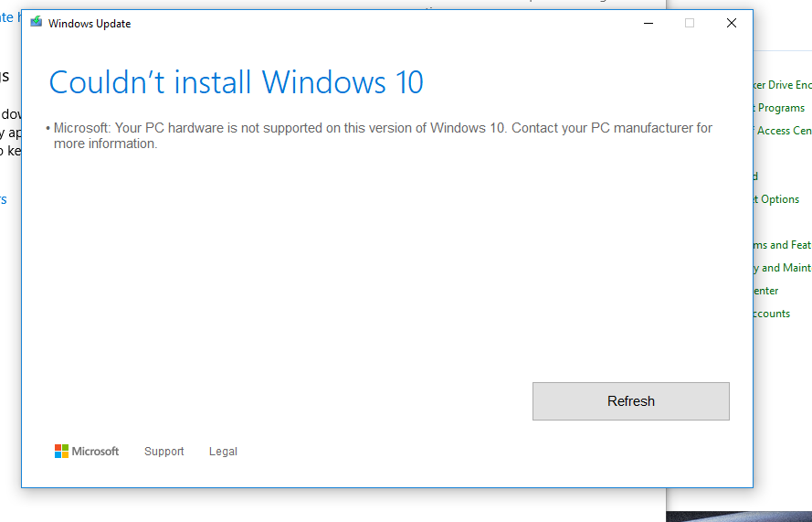The width and height of the screenshot is (812, 522).
Task: Open the Accounts link in Control Panel
Action: 772,314
